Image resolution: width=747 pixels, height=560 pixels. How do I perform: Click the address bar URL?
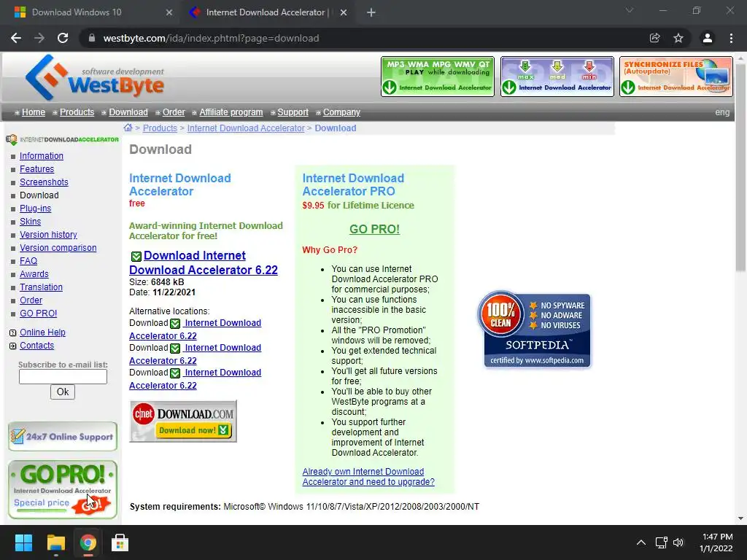[x=211, y=38]
